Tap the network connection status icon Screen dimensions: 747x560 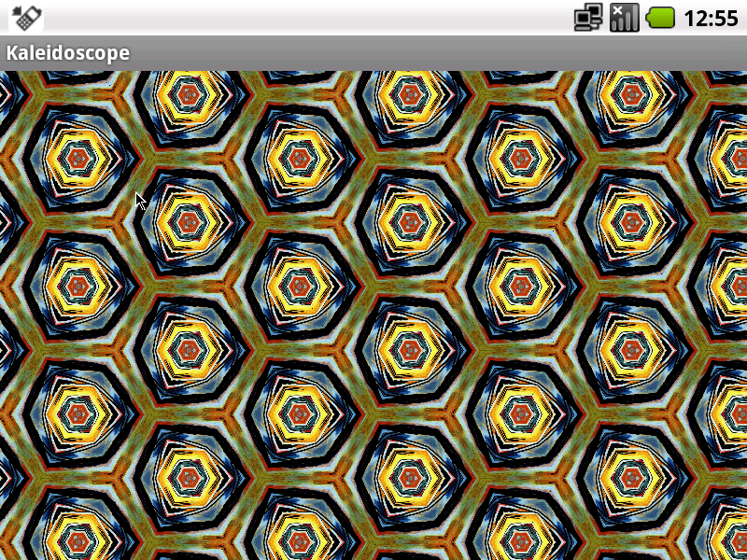[x=588, y=18]
